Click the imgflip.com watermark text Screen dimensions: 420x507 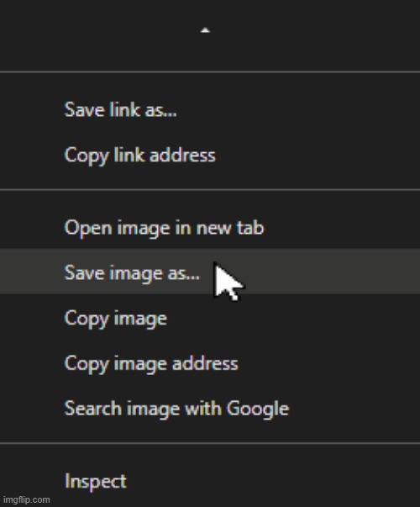tap(27, 500)
